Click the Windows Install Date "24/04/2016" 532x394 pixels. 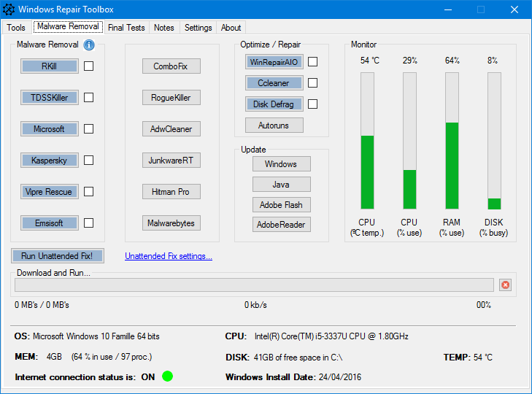(x=340, y=377)
